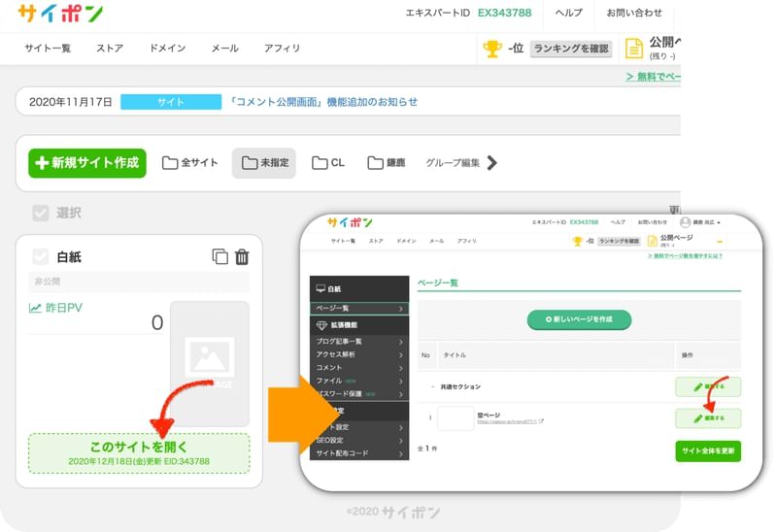This screenshot has width=777, height=532.
Task: Click 新規サイト作成 button
Action: [x=87, y=163]
